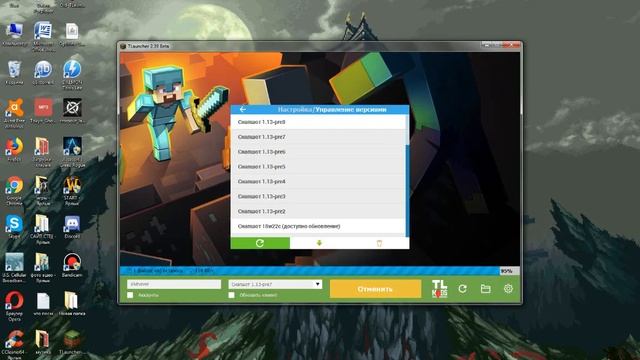Toggle the Аккаунты checkbox

point(130,295)
